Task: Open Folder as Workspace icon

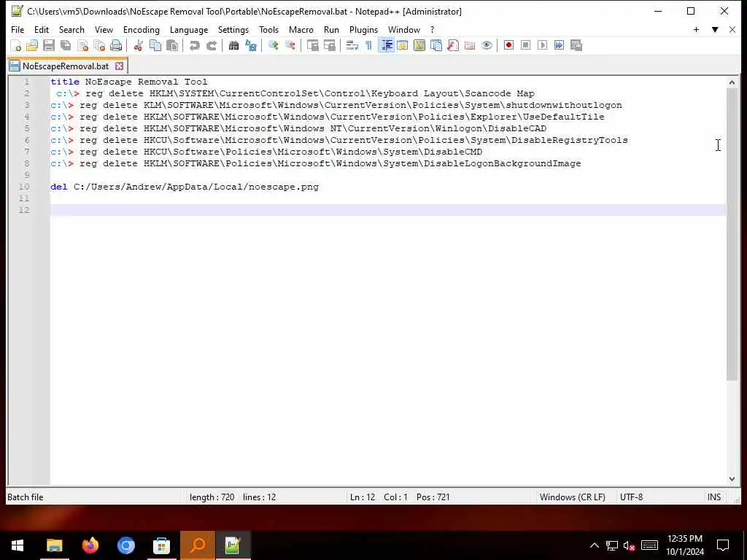Action: (x=470, y=45)
